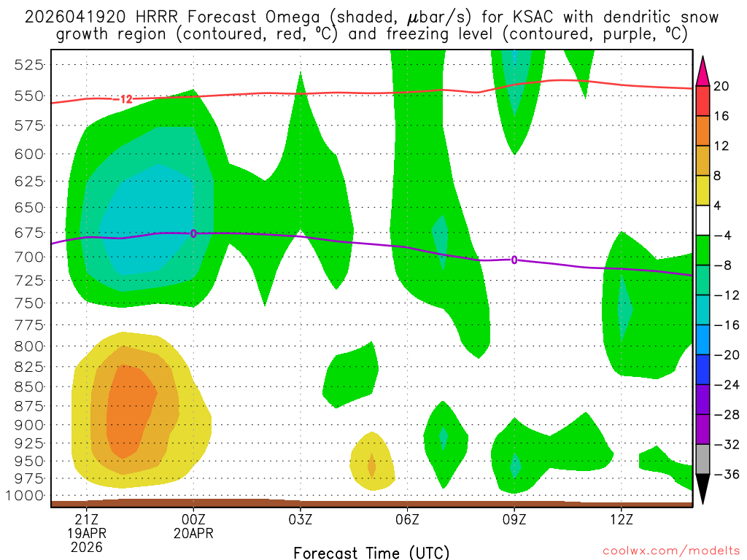
Task: Click the 21Z time axis label
Action: pyautogui.click(x=87, y=519)
